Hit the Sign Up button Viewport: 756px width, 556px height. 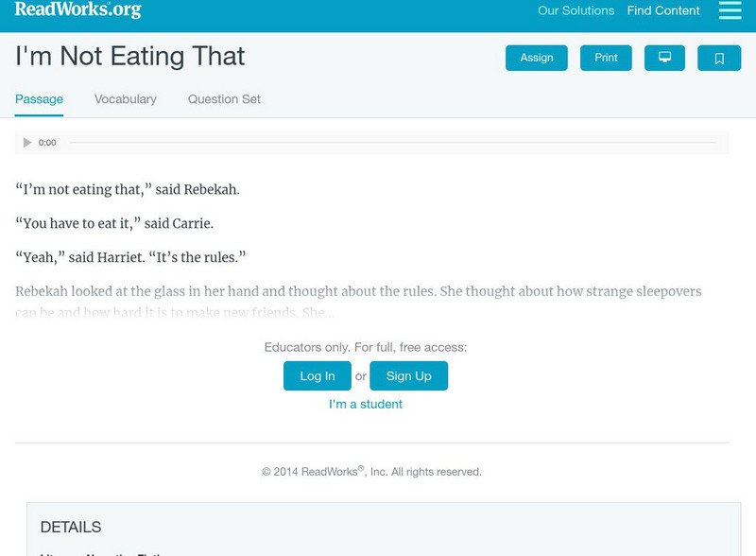click(408, 375)
